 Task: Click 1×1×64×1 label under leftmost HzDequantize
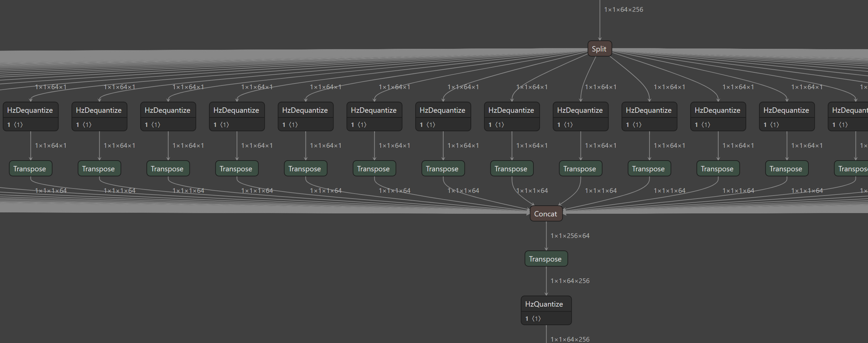[50, 145]
